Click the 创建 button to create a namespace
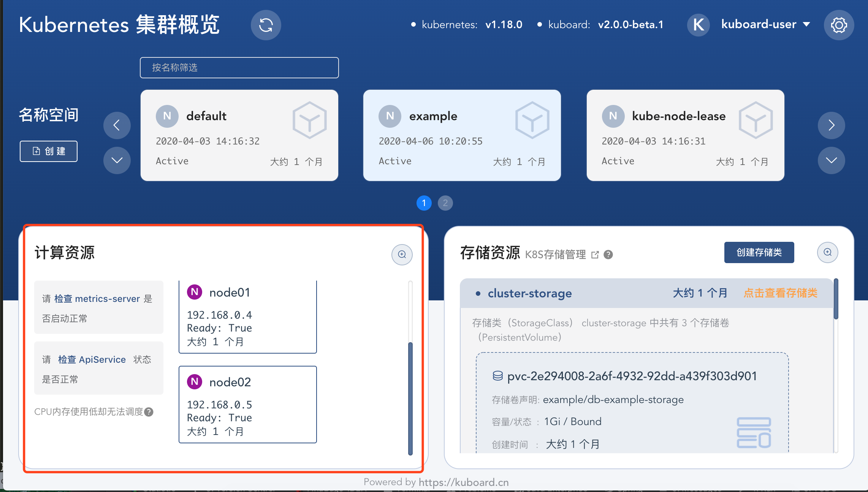This screenshot has width=868, height=492. coord(48,151)
